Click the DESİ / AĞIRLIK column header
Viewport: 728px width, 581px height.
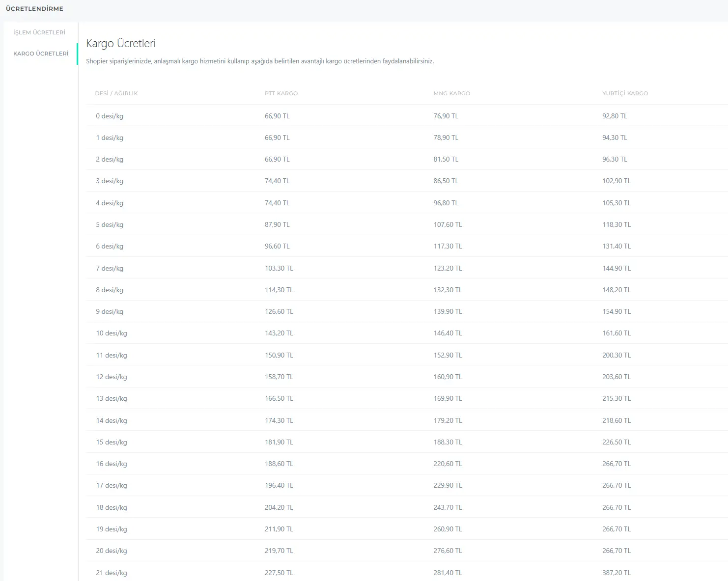coord(116,93)
